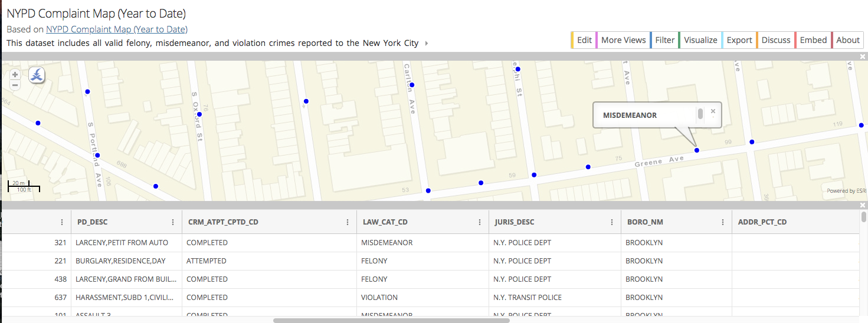Click FELONY in the BURGLARY row
Viewport: 868px width, 323px height.
pyautogui.click(x=422, y=261)
